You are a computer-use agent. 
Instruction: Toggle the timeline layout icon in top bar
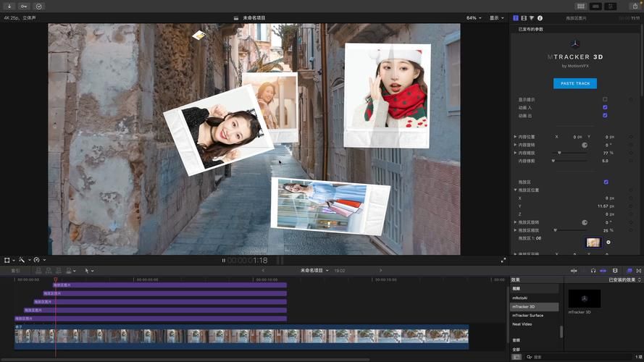595,7
